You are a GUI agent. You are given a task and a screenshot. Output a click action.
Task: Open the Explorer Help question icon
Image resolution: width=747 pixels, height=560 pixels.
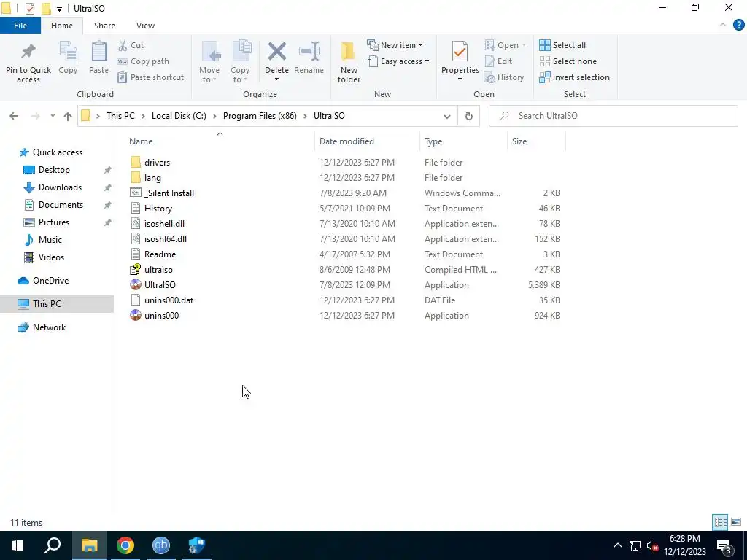[738, 26]
